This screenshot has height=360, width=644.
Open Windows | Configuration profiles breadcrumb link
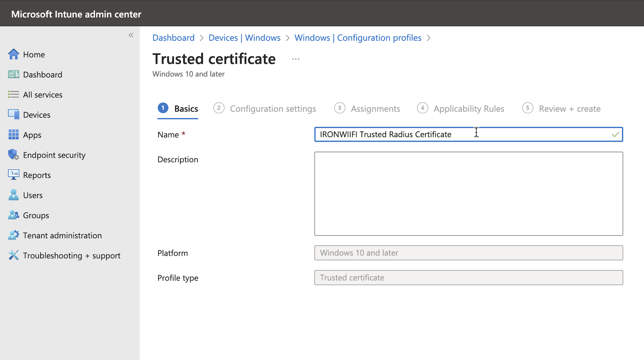point(357,37)
